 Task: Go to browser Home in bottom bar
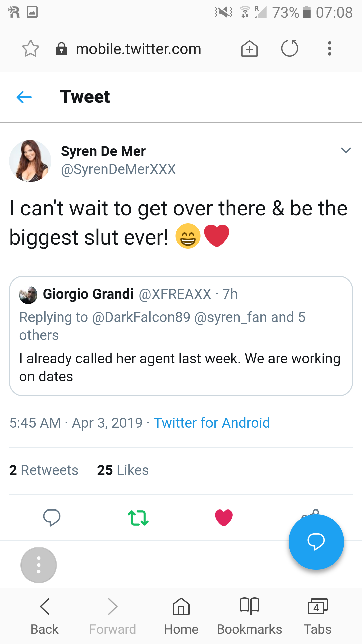181,615
